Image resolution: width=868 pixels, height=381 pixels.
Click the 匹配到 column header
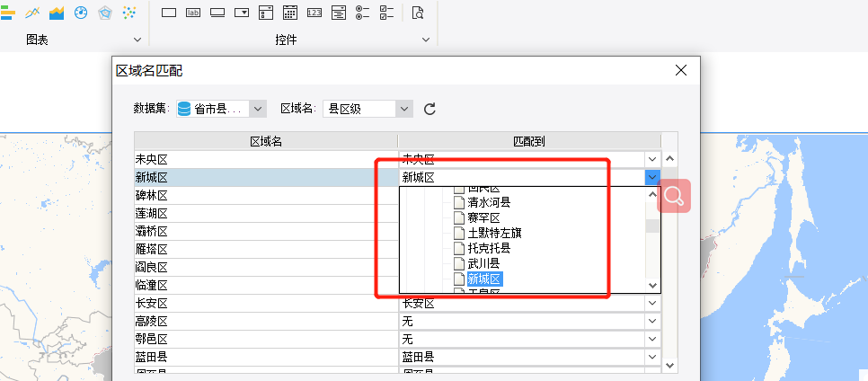click(x=529, y=141)
